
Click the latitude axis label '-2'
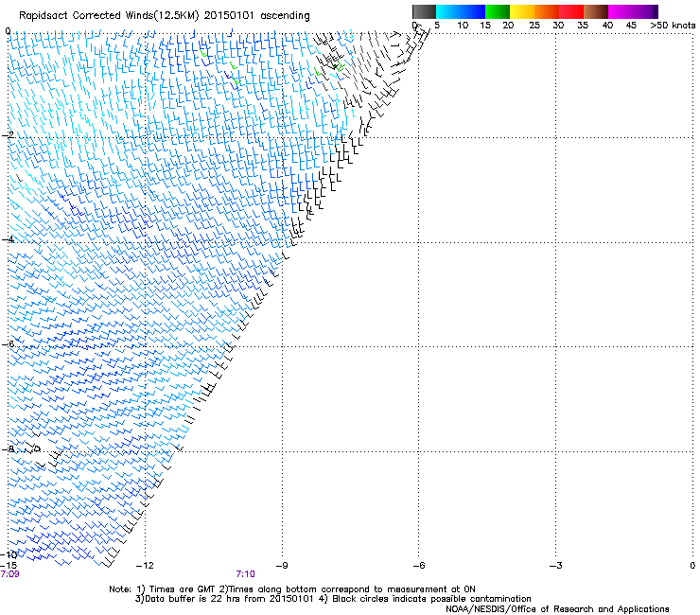[8, 135]
